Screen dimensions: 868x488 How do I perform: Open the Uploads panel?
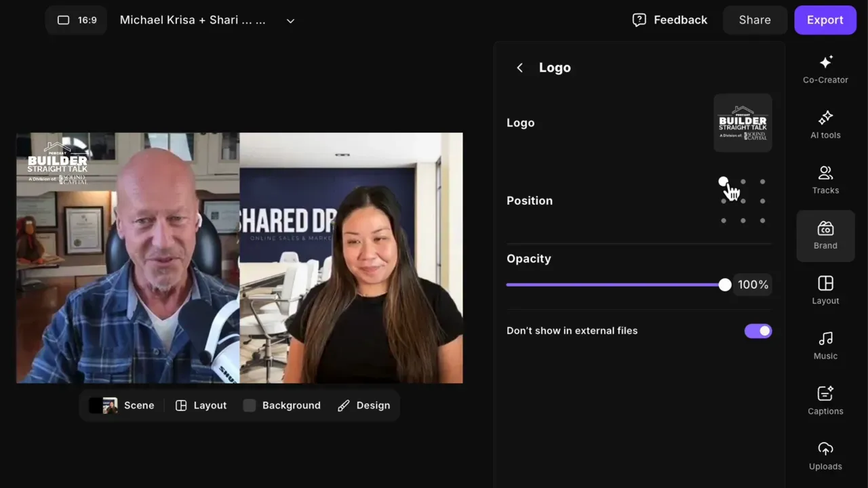[x=825, y=455]
